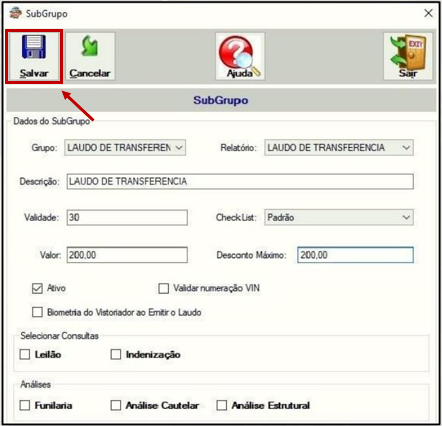Check the Análise Cautelar option
442x426 pixels.
tap(116, 405)
